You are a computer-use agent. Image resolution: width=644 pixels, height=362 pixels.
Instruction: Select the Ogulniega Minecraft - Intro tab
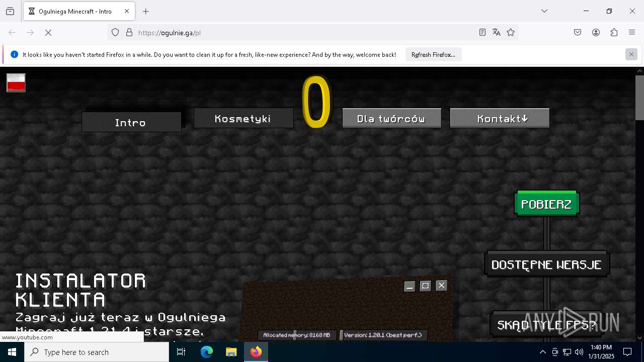pyautogui.click(x=79, y=11)
